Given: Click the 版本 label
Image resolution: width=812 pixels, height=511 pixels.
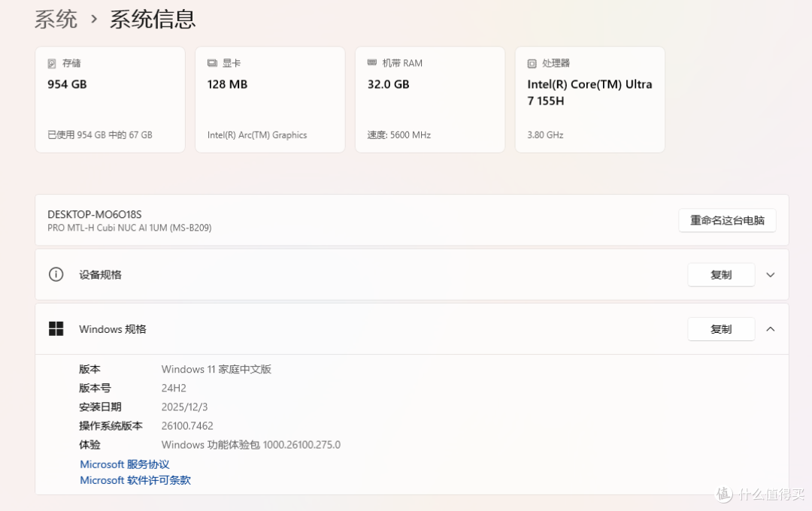Looking at the screenshot, I should (89, 369).
